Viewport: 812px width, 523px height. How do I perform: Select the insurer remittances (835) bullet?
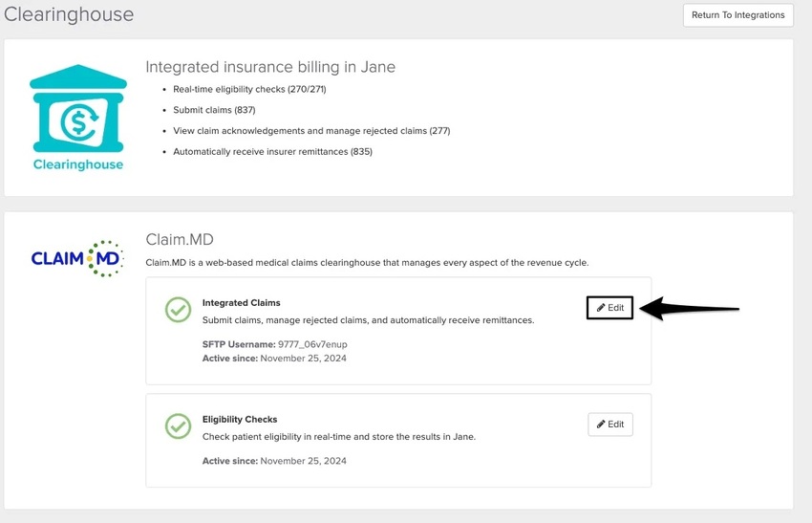(273, 151)
